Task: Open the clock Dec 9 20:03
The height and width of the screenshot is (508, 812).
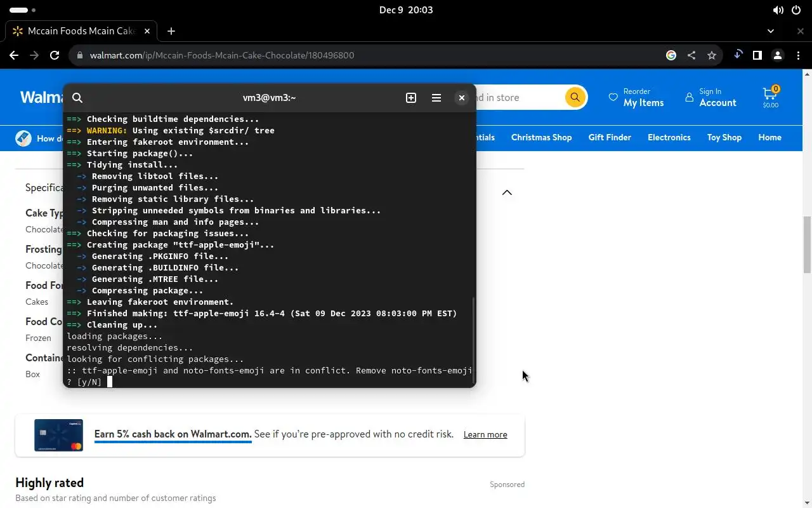Action: (x=406, y=10)
